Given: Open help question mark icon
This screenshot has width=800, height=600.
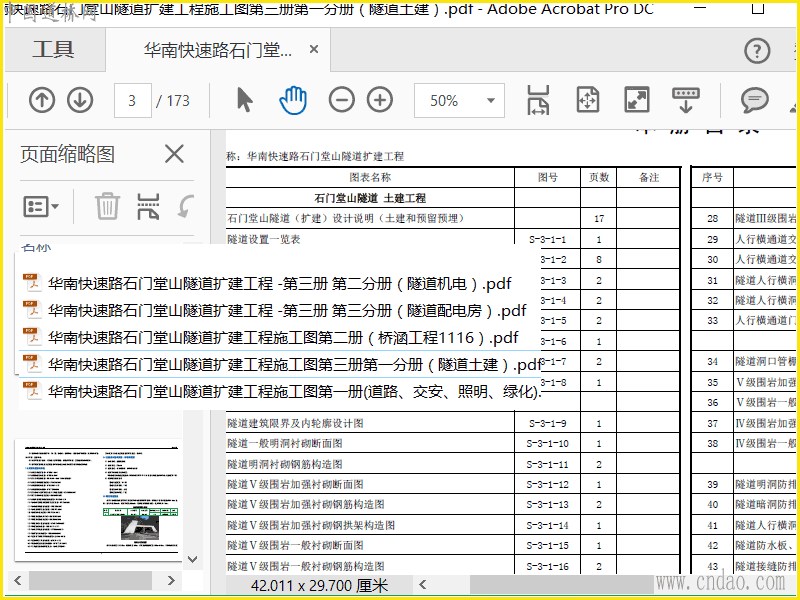Looking at the screenshot, I should coord(757,51).
